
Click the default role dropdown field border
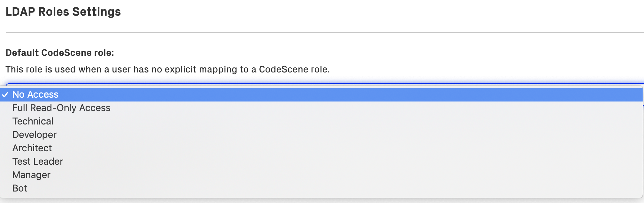(319, 84)
